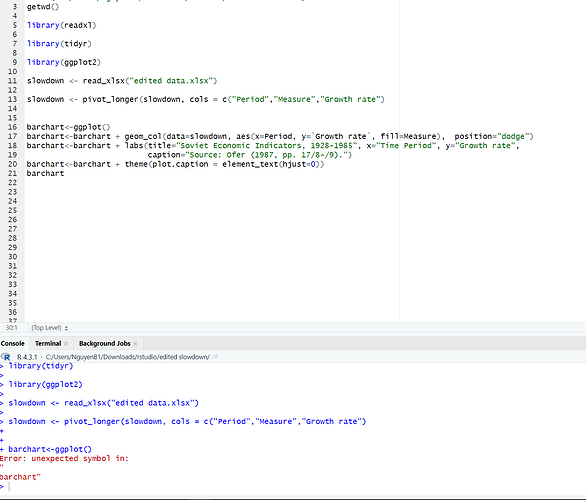
Task: Click the theme(plot.caption) line 20
Action: click(x=175, y=164)
